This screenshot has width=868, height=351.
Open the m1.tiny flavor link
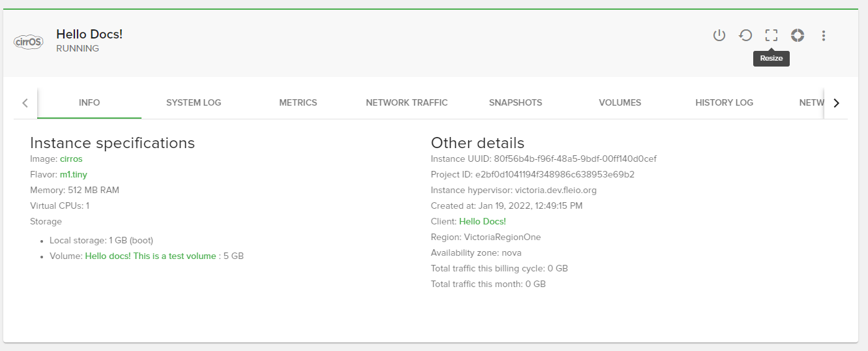click(x=73, y=174)
